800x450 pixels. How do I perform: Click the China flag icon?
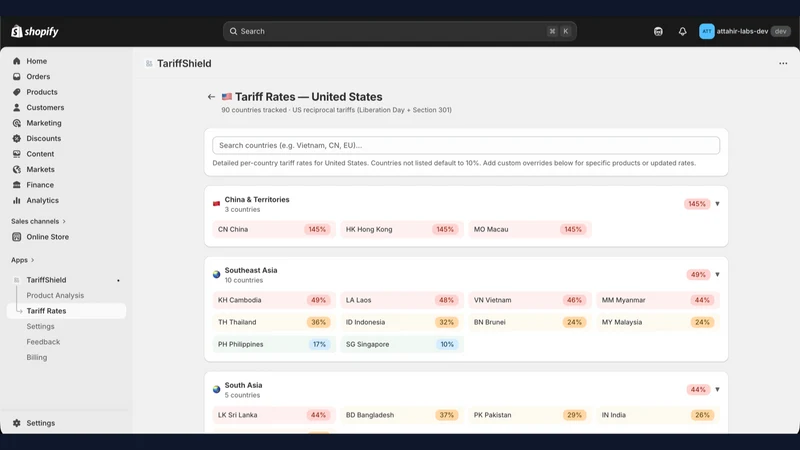pyautogui.click(x=216, y=204)
